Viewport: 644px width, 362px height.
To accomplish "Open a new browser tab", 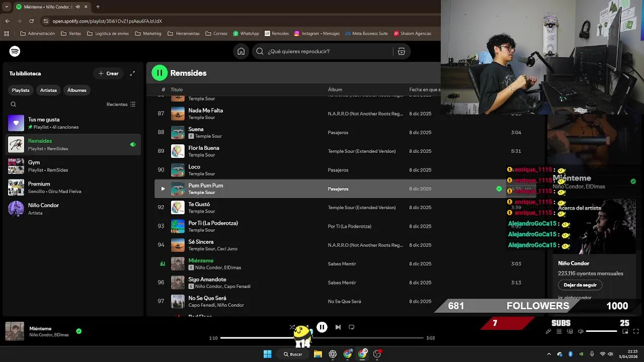I will pos(98,7).
